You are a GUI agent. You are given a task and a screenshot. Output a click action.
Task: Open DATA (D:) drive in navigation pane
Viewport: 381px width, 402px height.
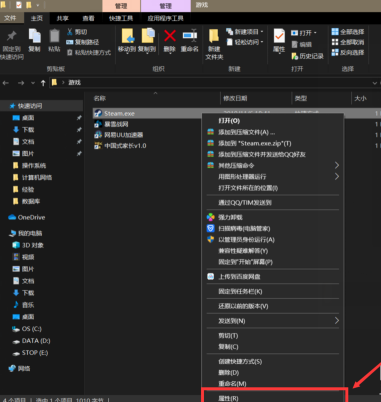pos(31,341)
